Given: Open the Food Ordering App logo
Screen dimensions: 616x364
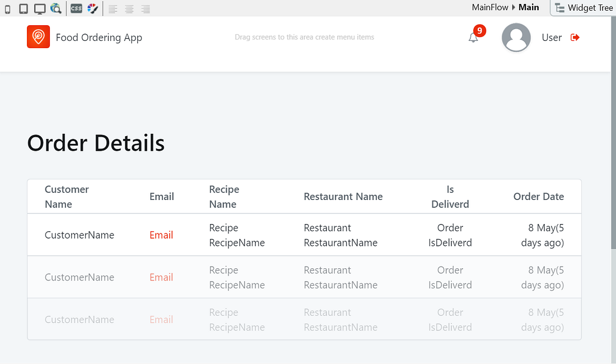Looking at the screenshot, I should tap(38, 36).
